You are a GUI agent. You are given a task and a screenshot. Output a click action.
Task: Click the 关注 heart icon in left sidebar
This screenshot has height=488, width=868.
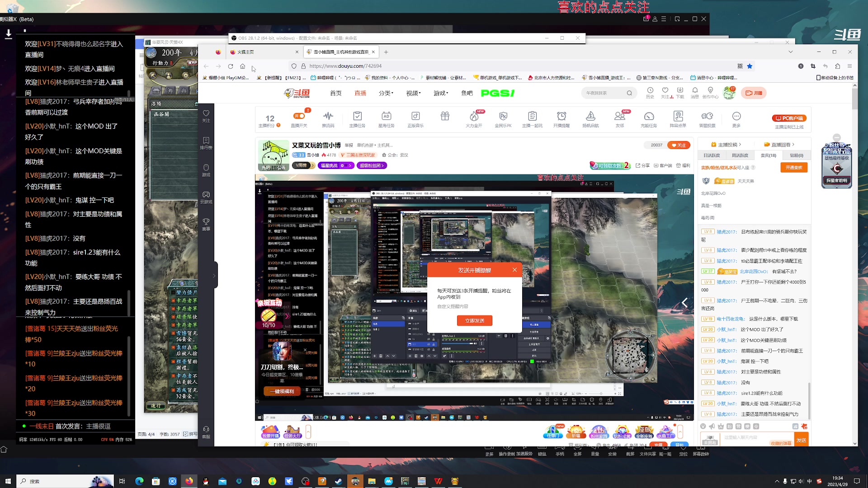point(206,113)
